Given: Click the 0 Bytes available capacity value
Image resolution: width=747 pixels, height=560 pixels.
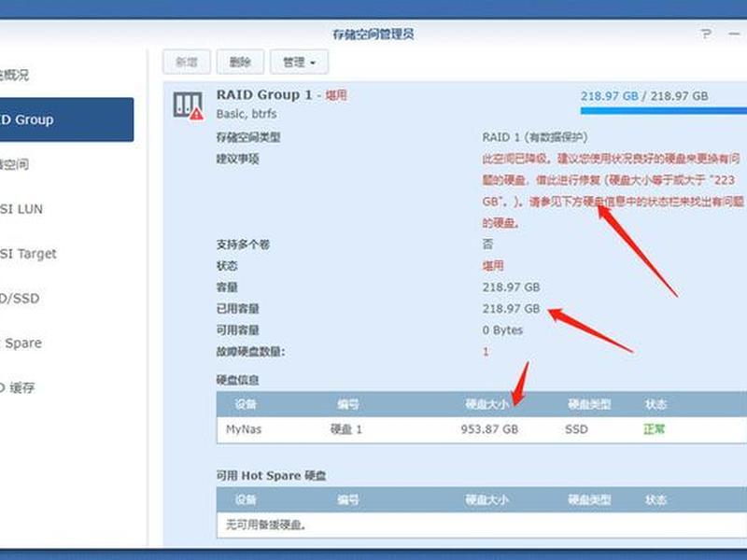Looking at the screenshot, I should coord(502,330).
